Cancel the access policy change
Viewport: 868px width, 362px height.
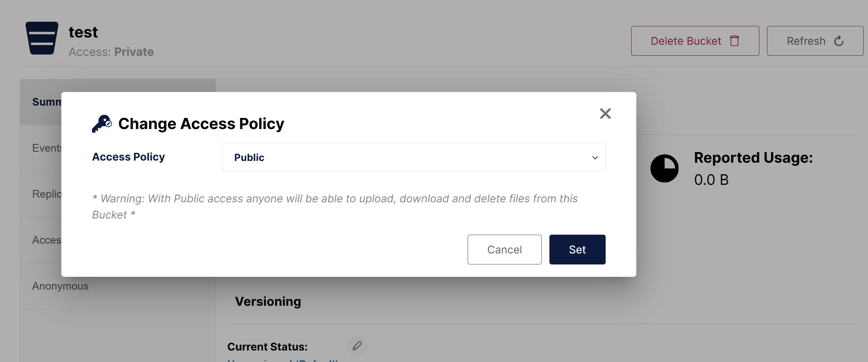click(504, 250)
